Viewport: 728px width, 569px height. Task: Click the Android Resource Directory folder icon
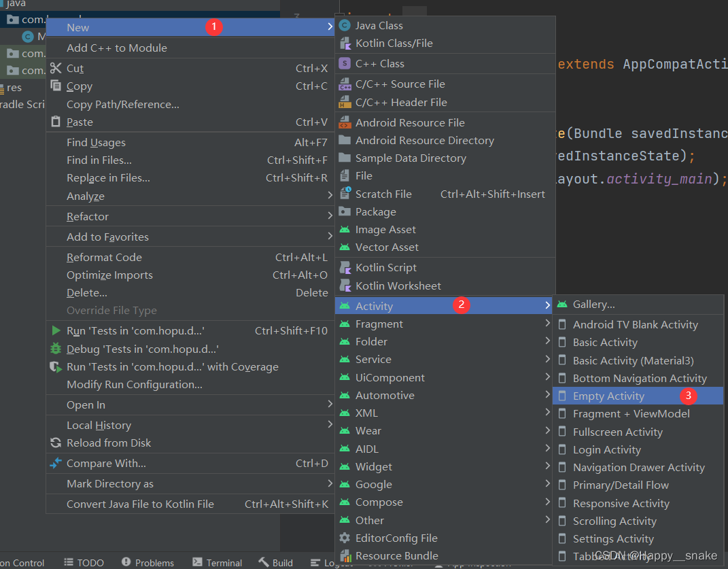[x=345, y=140]
